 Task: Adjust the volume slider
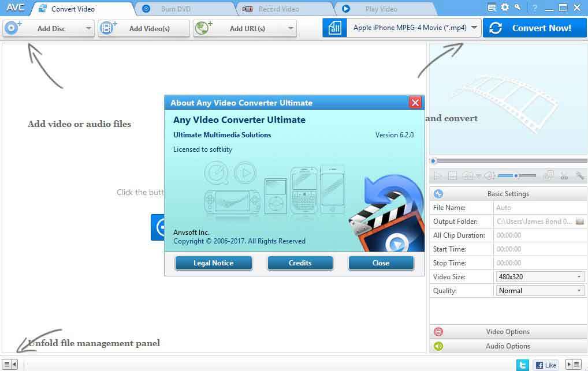[517, 175]
